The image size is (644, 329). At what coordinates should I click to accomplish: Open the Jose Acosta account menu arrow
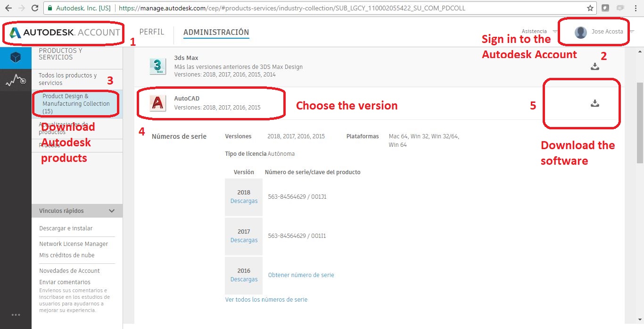[x=632, y=32]
